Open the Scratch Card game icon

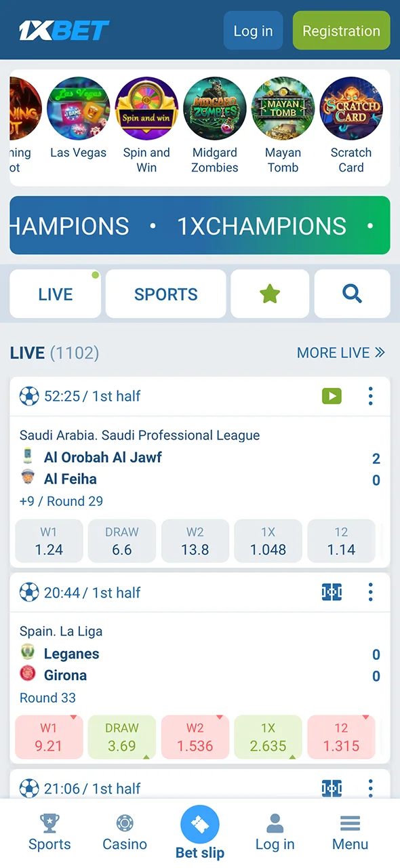(x=351, y=108)
